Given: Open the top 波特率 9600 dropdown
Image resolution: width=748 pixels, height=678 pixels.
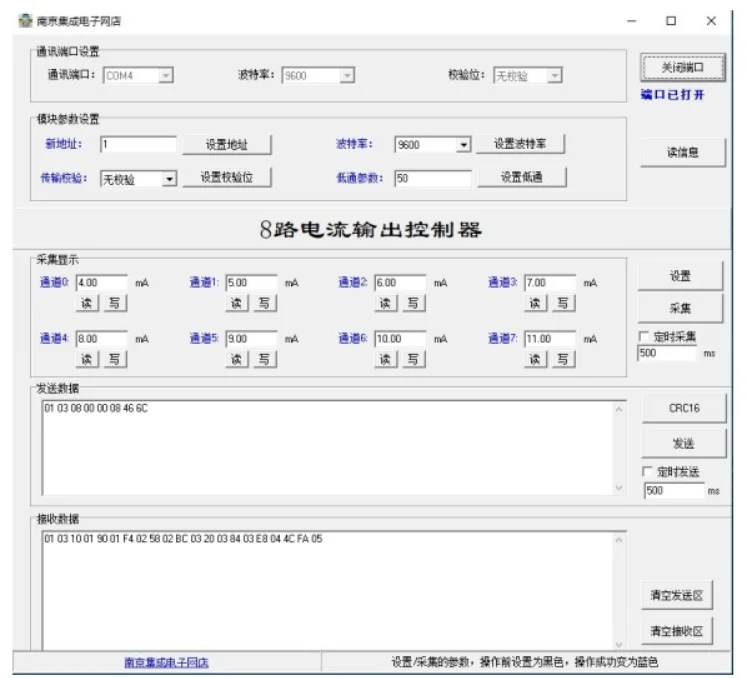Looking at the screenshot, I should [x=347, y=75].
